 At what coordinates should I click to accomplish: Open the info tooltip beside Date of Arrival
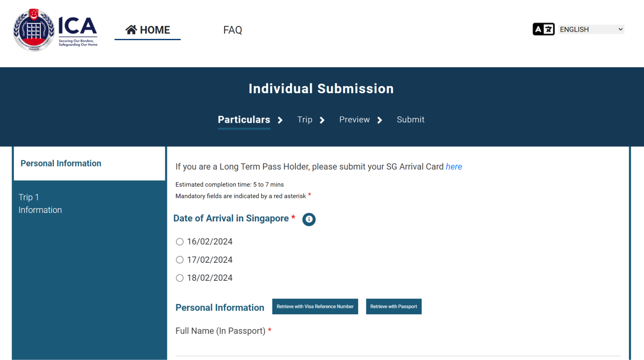pyautogui.click(x=308, y=219)
